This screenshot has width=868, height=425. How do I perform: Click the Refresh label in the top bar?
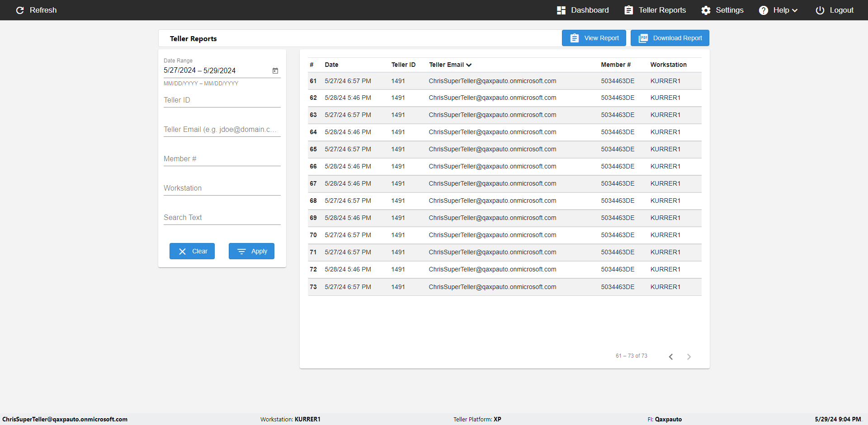pyautogui.click(x=43, y=10)
